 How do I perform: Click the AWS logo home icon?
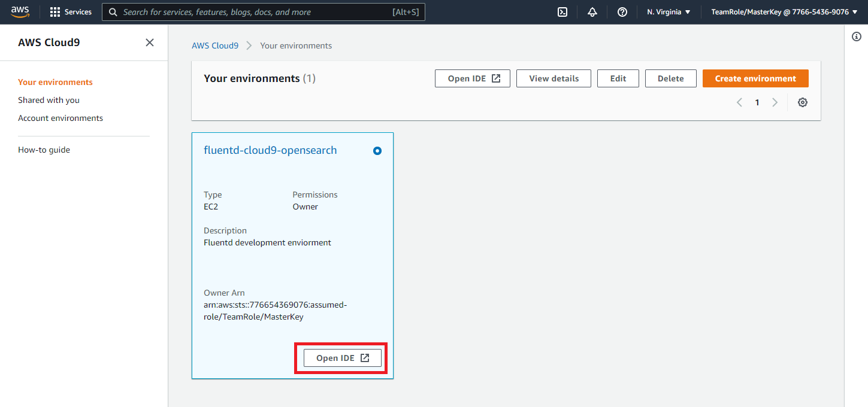pyautogui.click(x=20, y=12)
